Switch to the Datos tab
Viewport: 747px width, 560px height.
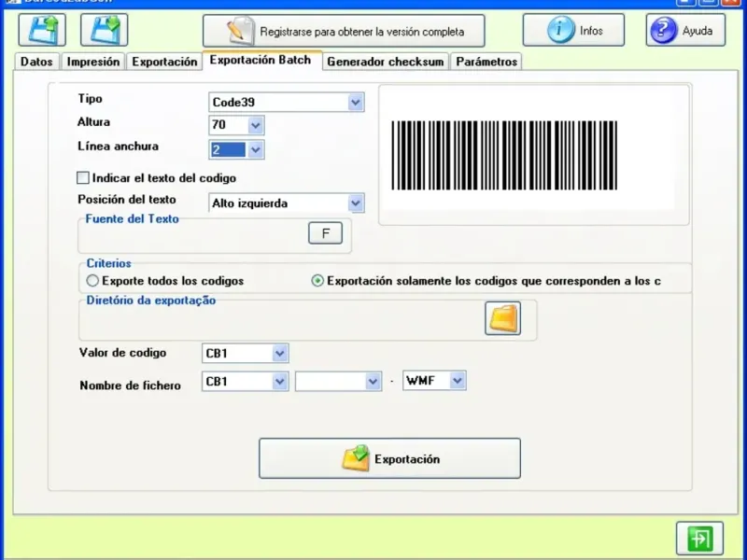click(x=36, y=62)
